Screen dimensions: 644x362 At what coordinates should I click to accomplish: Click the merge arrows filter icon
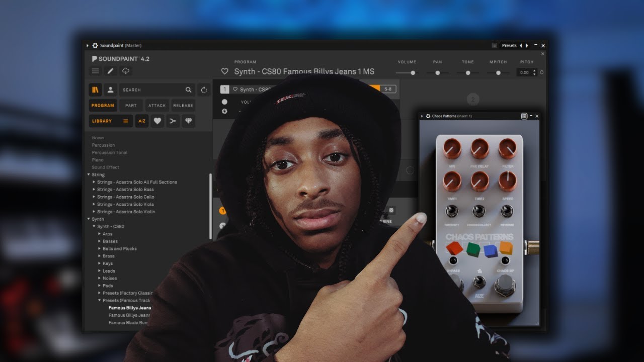coord(173,121)
